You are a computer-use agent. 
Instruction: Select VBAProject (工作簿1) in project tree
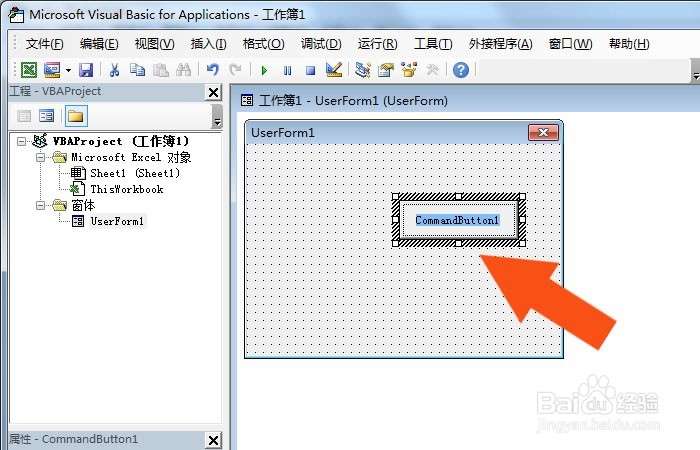[121, 142]
